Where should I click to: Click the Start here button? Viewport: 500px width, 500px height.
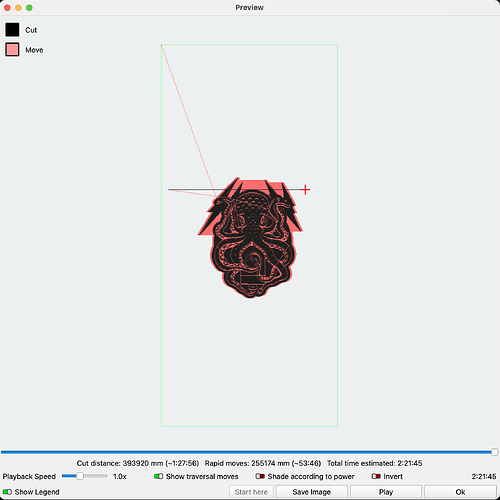coord(251,492)
